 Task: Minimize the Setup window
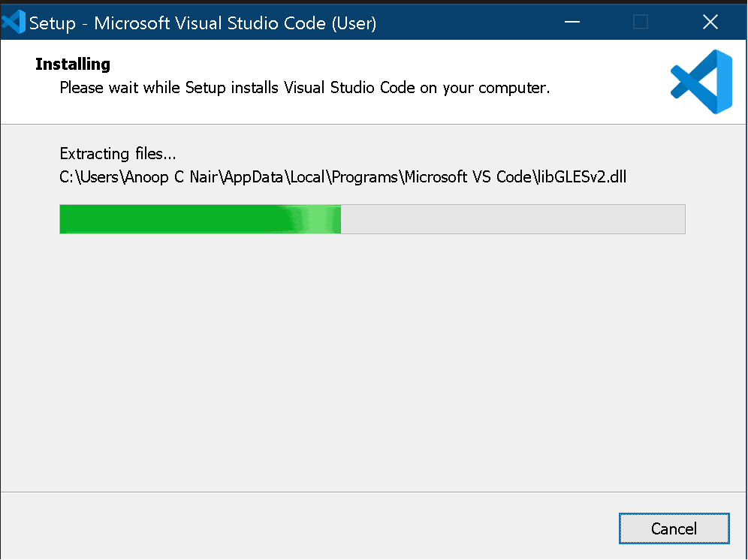[571, 23]
